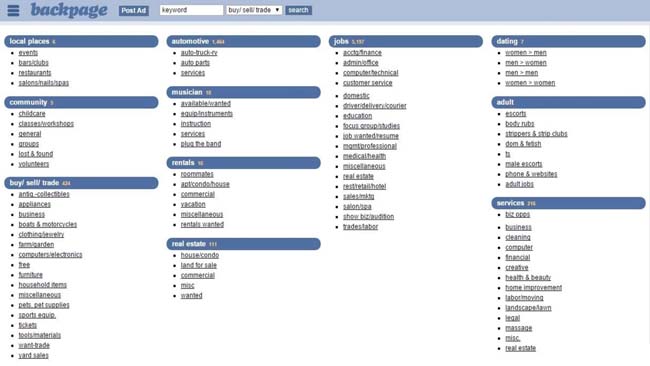The image size is (650, 366).
Task: Select vacation rentals link
Action: click(193, 204)
